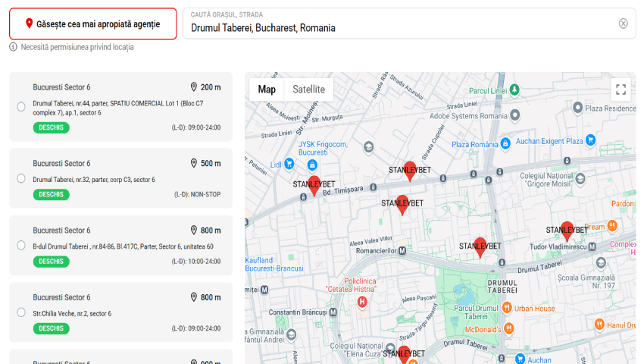
Task: Open JYSK Frigocom shop marker
Action: (312, 165)
